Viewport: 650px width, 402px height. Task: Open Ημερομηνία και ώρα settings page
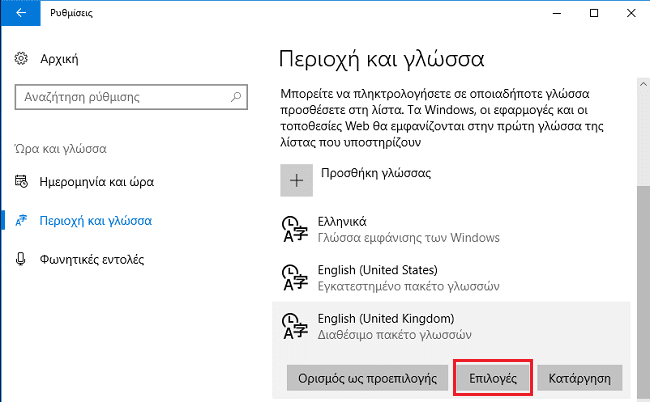(x=97, y=182)
